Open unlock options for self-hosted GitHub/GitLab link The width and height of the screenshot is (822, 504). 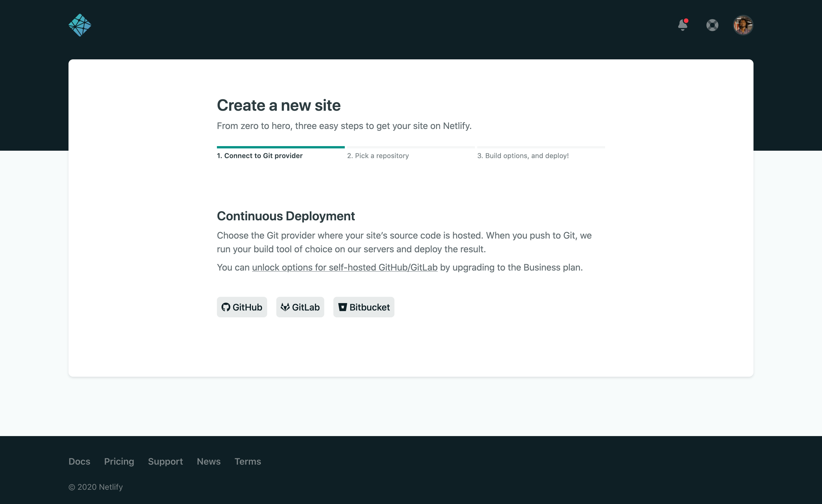point(344,267)
